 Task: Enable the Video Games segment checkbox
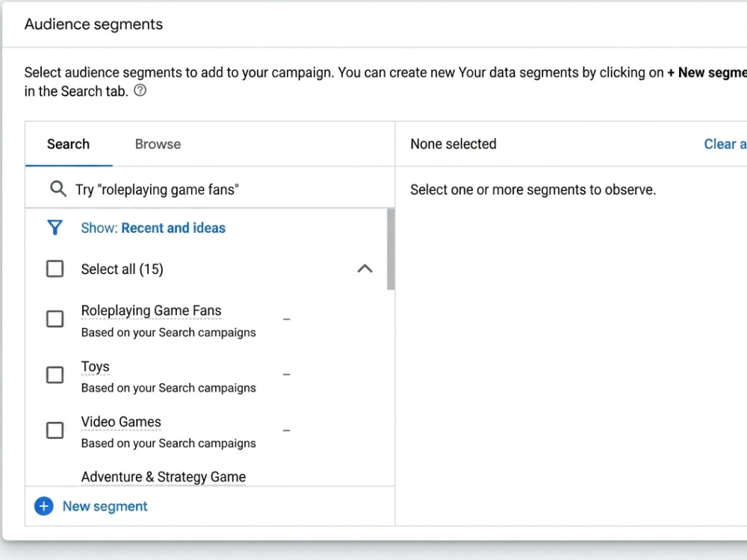click(x=55, y=430)
